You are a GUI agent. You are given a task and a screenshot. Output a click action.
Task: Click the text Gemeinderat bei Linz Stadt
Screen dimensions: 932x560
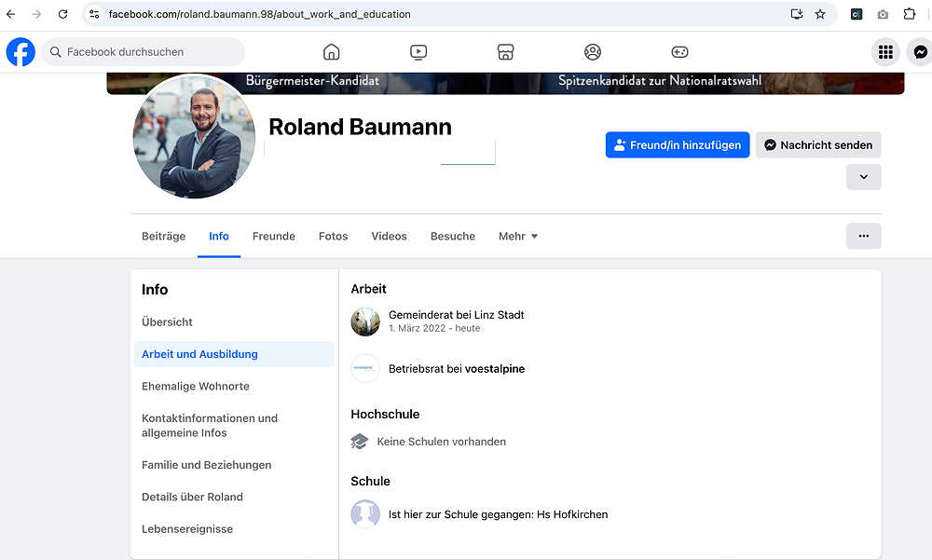(456, 315)
